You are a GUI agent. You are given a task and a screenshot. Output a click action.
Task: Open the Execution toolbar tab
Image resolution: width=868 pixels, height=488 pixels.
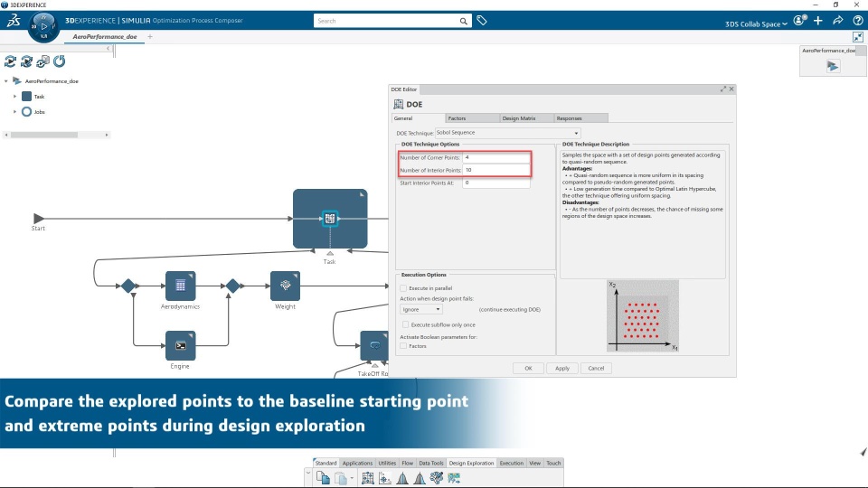pos(512,463)
